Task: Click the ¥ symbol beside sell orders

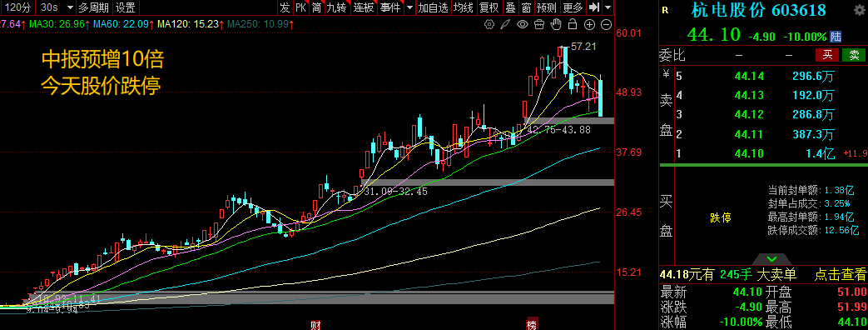Action: tap(667, 73)
